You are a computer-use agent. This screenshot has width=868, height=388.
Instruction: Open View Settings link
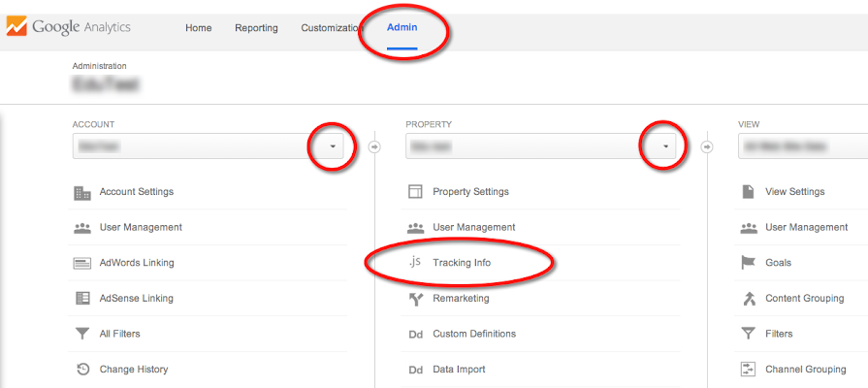(795, 192)
